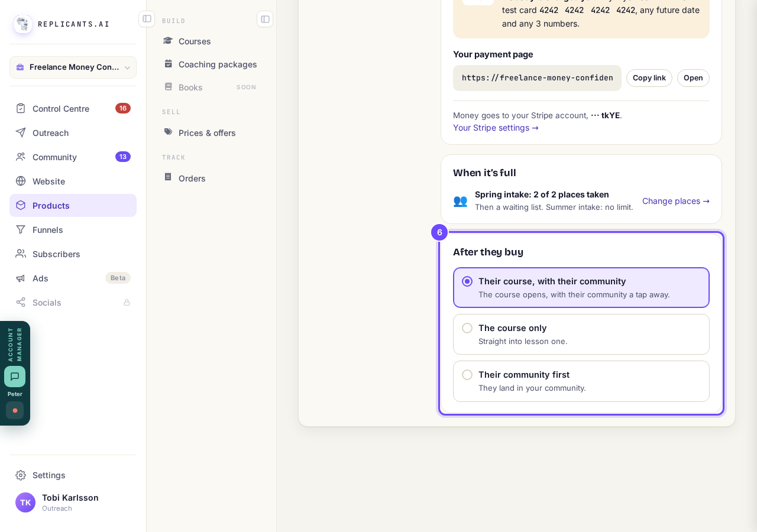The height and width of the screenshot is (532, 757).
Task: Click the Website globe icon
Action: click(21, 181)
